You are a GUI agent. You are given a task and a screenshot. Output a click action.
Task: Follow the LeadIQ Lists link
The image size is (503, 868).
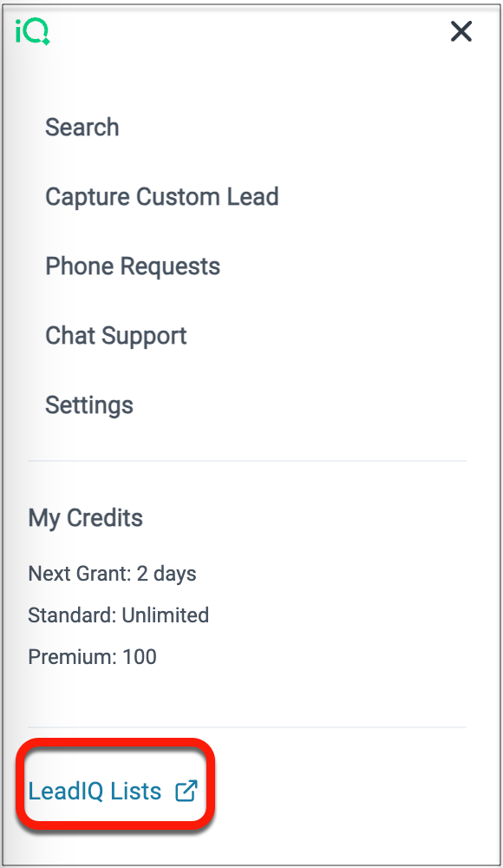[95, 792]
